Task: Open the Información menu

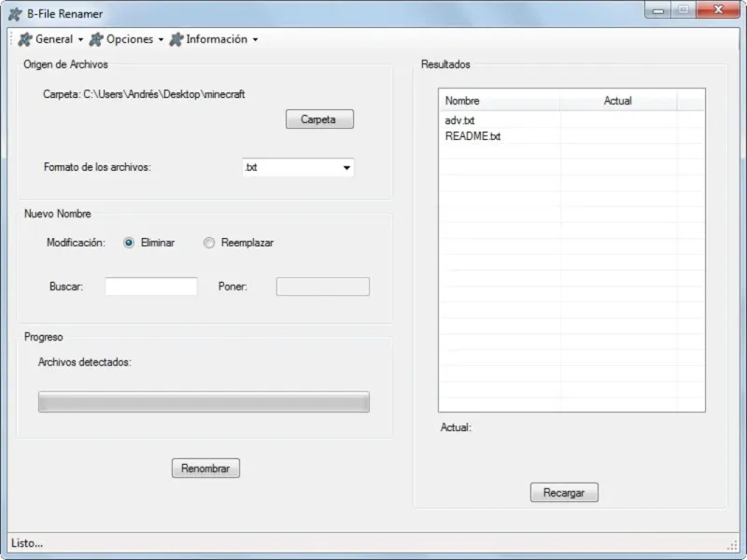Action: (214, 39)
